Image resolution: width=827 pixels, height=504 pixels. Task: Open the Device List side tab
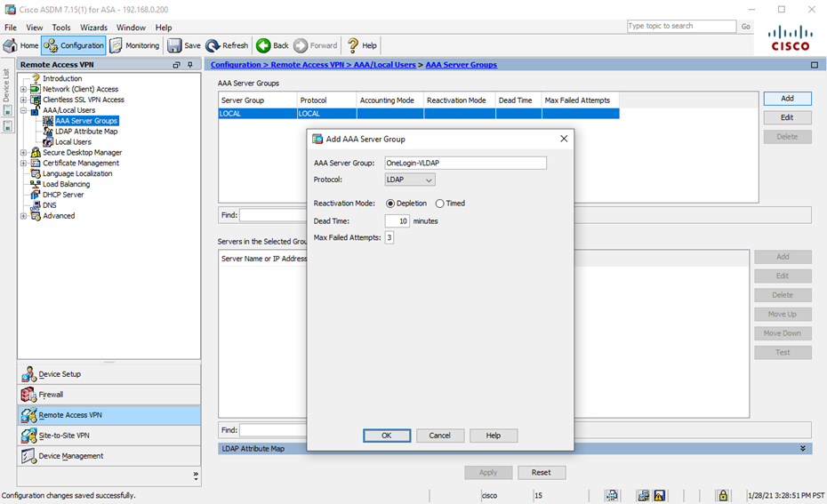6,84
